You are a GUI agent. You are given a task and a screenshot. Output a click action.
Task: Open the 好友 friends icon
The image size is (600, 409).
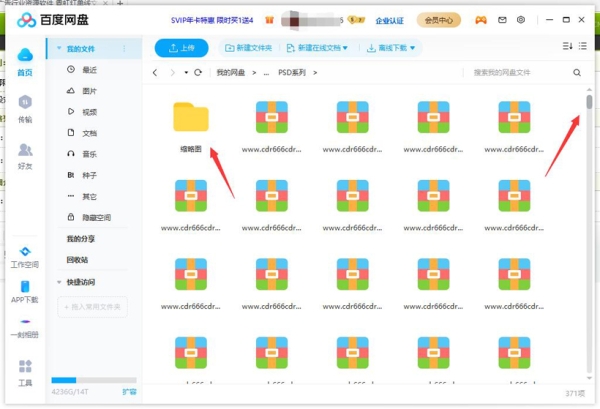click(x=25, y=150)
